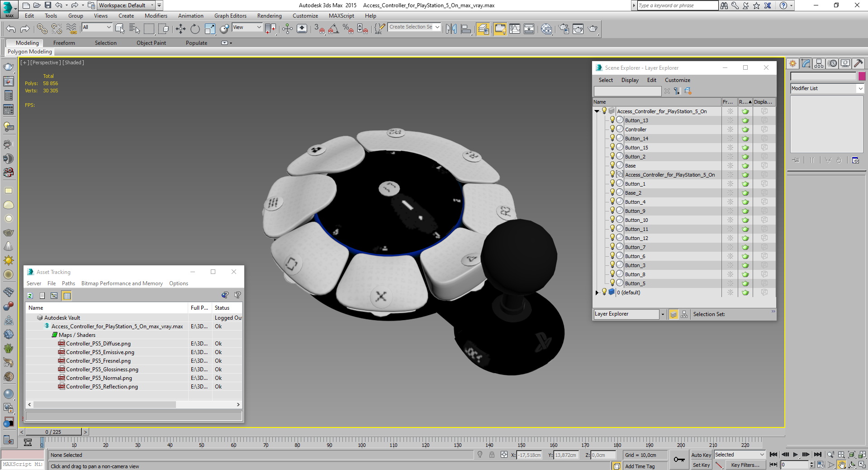Click Add Time Tag

click(x=640, y=466)
